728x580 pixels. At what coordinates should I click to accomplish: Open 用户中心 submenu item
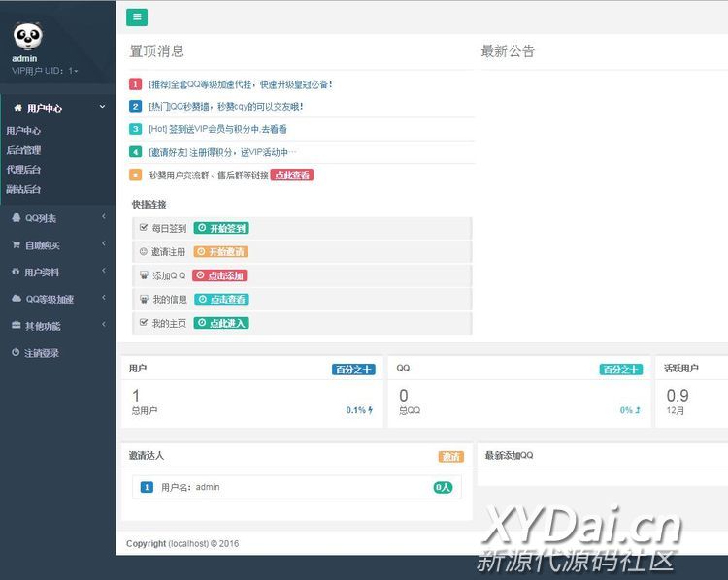point(23,131)
